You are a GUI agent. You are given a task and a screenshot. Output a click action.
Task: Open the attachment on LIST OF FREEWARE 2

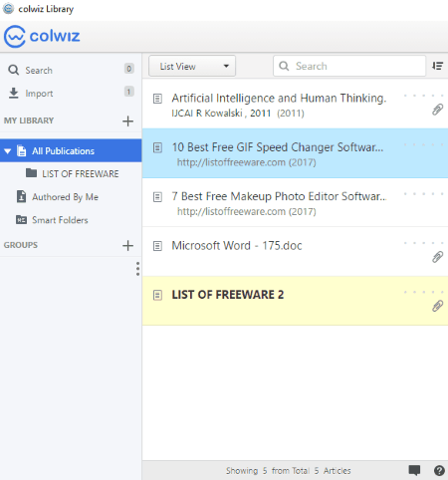(x=437, y=306)
